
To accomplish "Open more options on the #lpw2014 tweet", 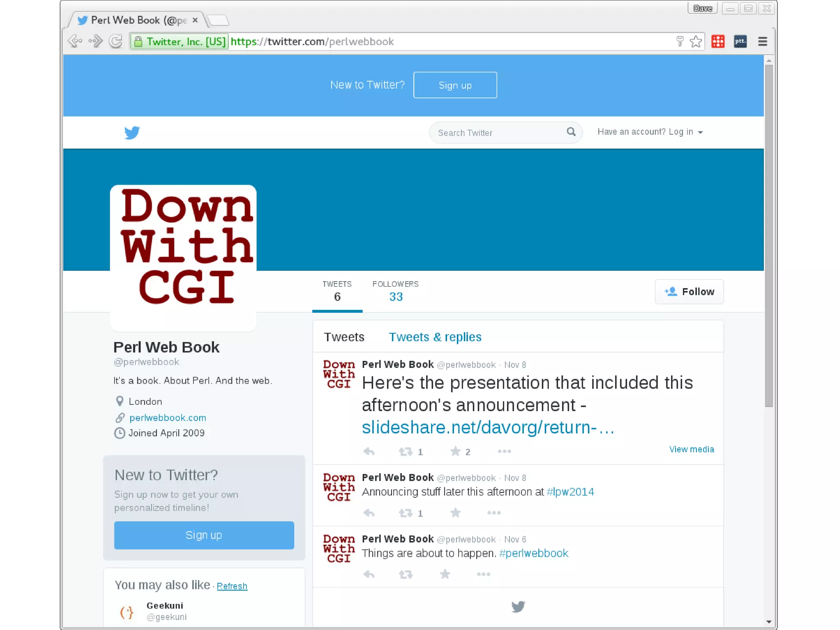I will tap(494, 513).
